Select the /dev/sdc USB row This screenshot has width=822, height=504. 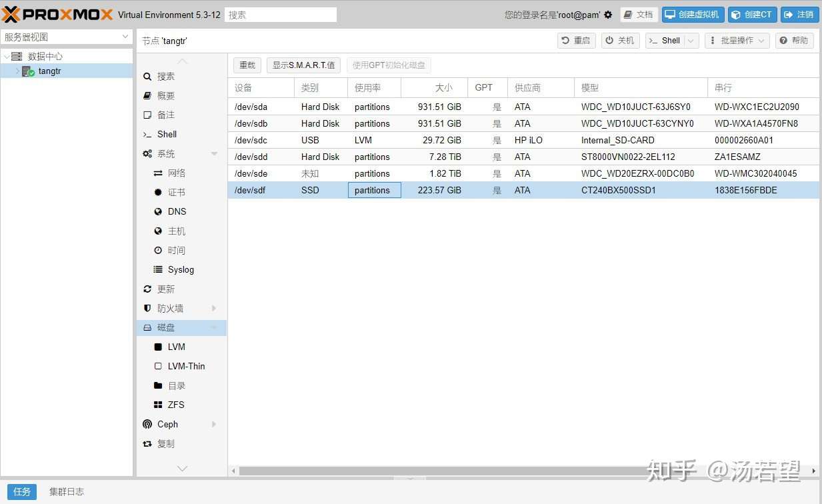pos(523,140)
